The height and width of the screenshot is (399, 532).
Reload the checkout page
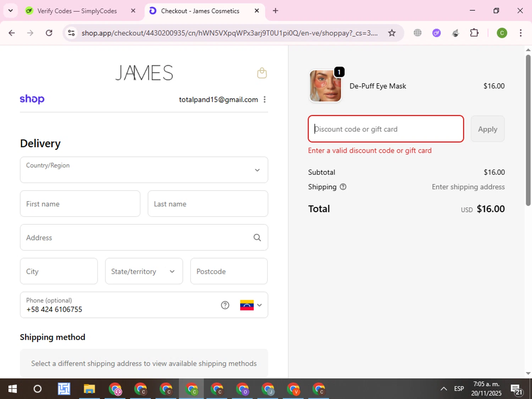tap(49, 33)
